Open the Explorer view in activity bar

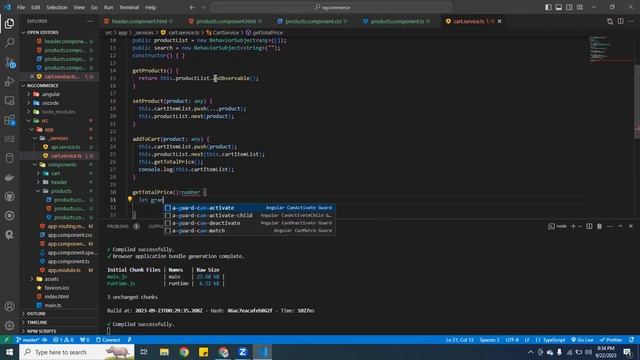coord(9,24)
